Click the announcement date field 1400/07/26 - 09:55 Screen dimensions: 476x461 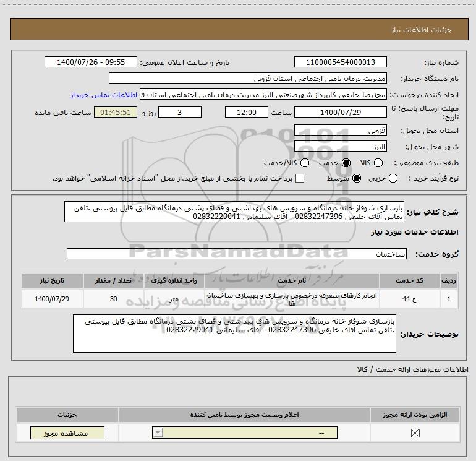(x=91, y=62)
